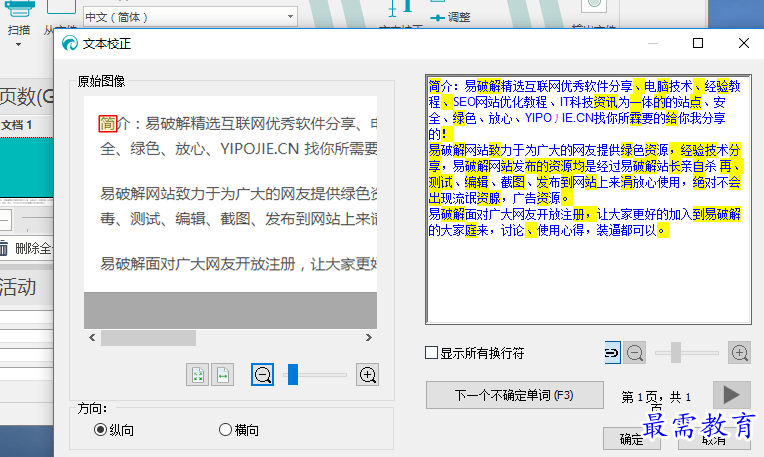The width and height of the screenshot is (764, 457).
Task: Click the image preview zoom slider handle
Action: coord(293,375)
